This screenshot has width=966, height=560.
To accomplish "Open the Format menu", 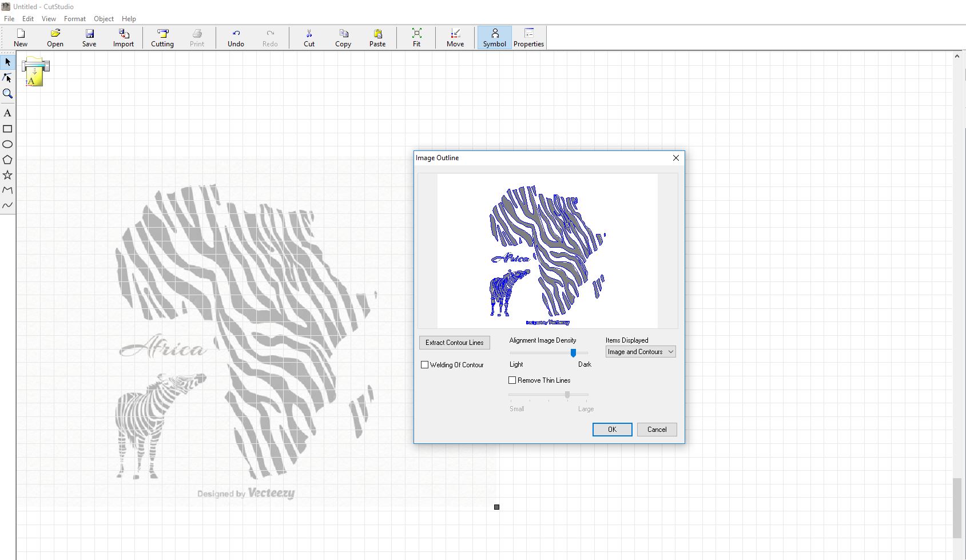I will [x=75, y=19].
